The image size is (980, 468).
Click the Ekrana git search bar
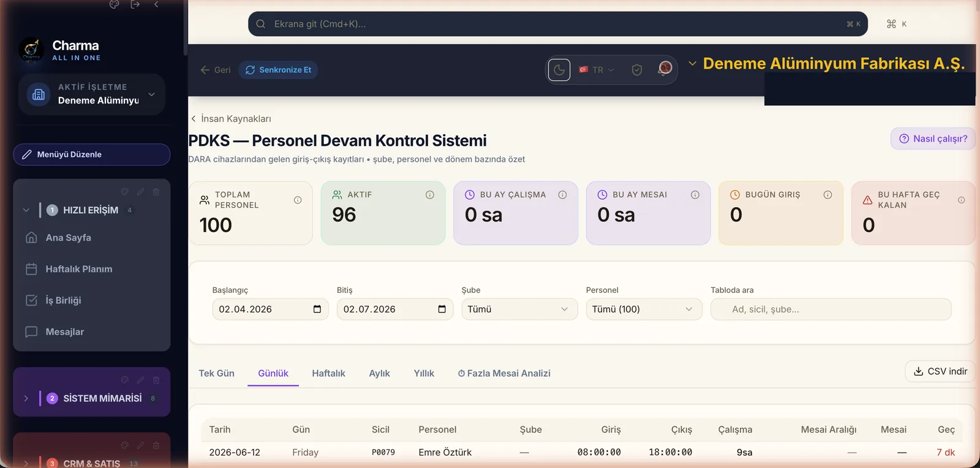click(x=558, y=24)
